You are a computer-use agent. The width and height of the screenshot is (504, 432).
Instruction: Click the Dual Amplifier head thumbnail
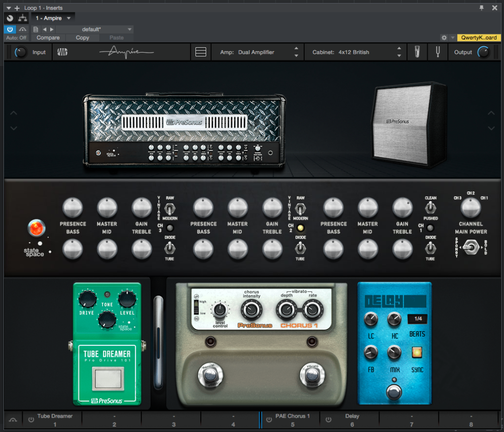(184, 130)
